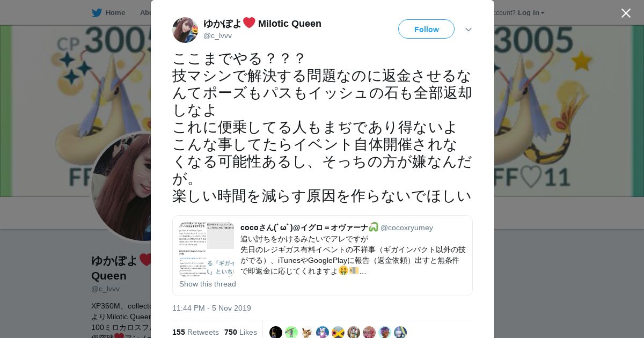The image size is (644, 338).
Task: Click the third liker avatar, Eevee icon
Action: [x=307, y=332]
